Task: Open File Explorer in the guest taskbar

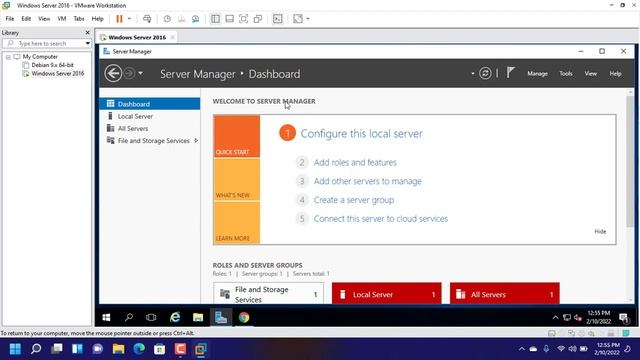Action: [198, 318]
